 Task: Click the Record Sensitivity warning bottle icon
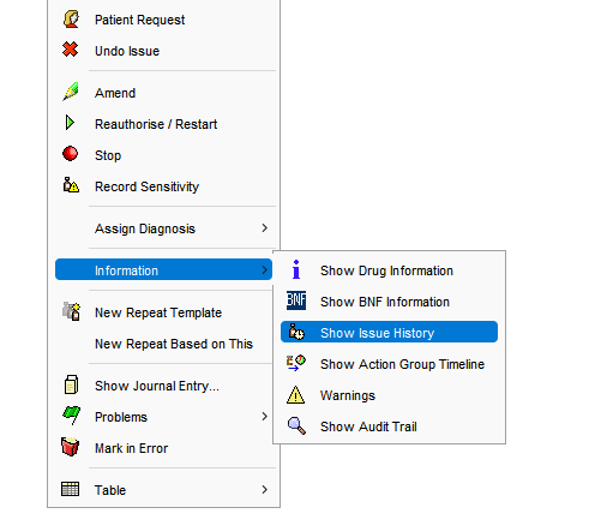(71, 185)
